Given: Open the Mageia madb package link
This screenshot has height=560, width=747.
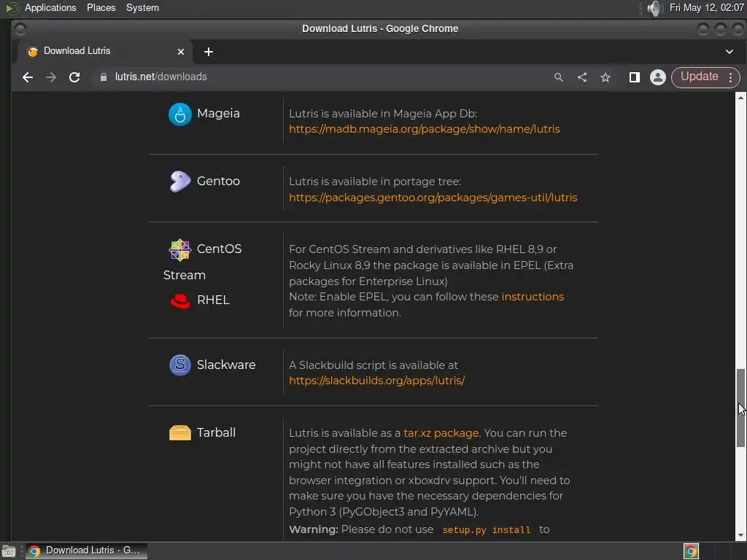Looking at the screenshot, I should [x=424, y=129].
